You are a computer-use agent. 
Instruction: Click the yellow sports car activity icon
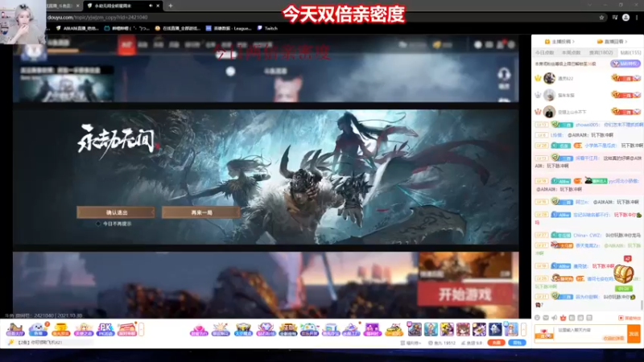coord(394,330)
